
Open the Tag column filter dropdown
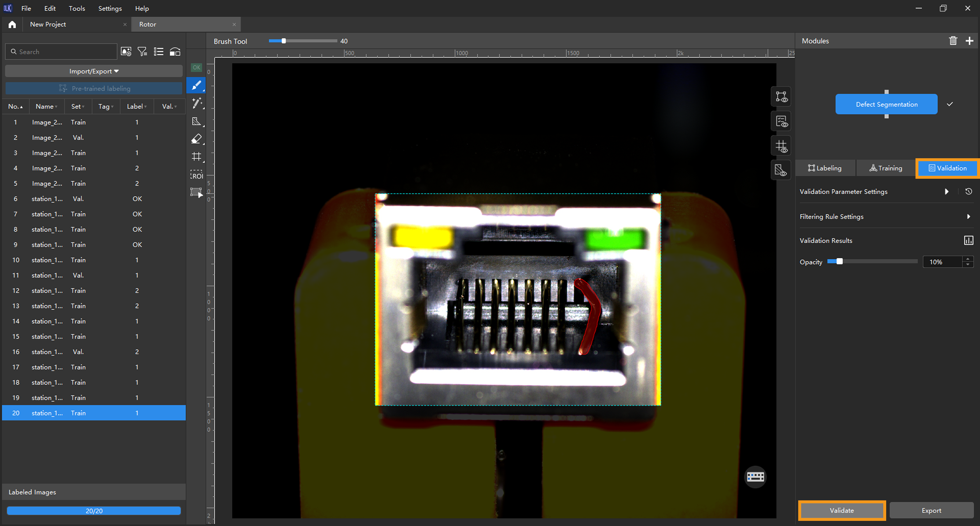click(x=112, y=107)
